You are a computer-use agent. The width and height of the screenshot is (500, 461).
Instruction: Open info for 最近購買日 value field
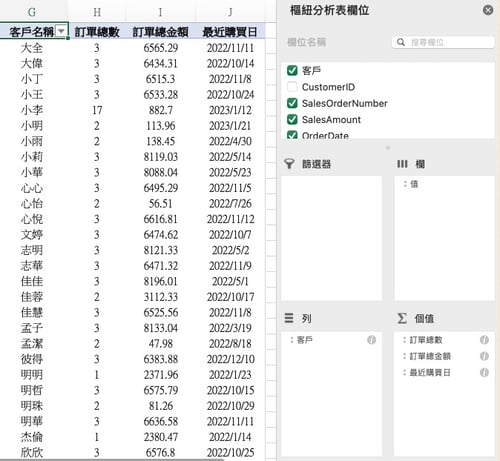[x=484, y=372]
